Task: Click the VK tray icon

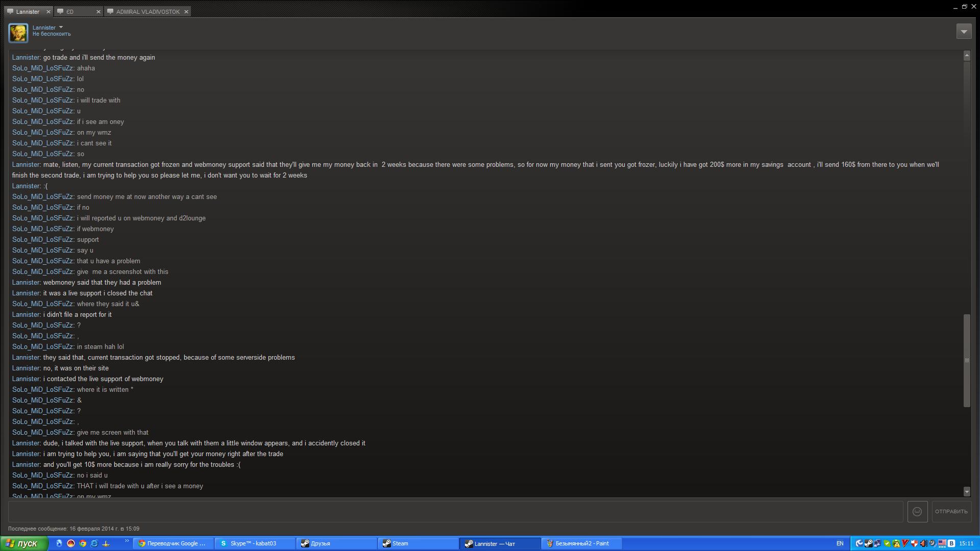Action: point(951,543)
